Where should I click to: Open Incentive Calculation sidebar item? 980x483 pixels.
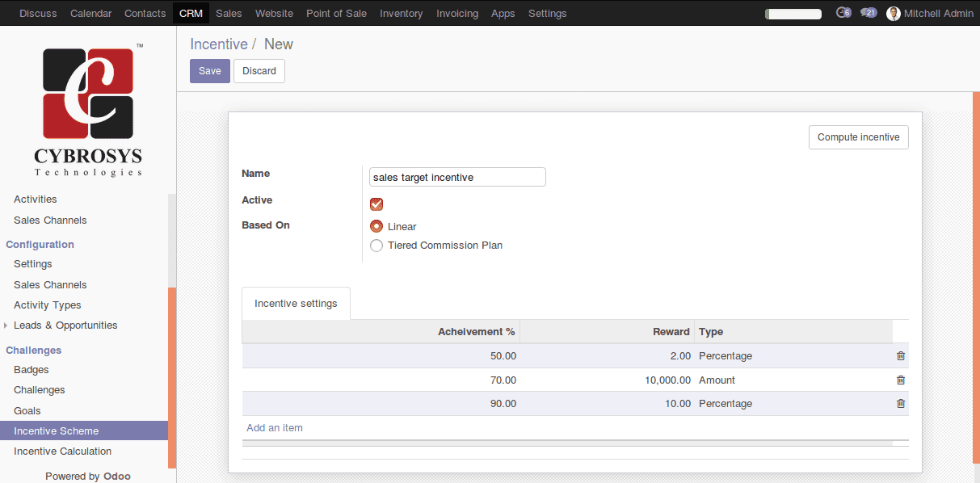pyautogui.click(x=63, y=451)
